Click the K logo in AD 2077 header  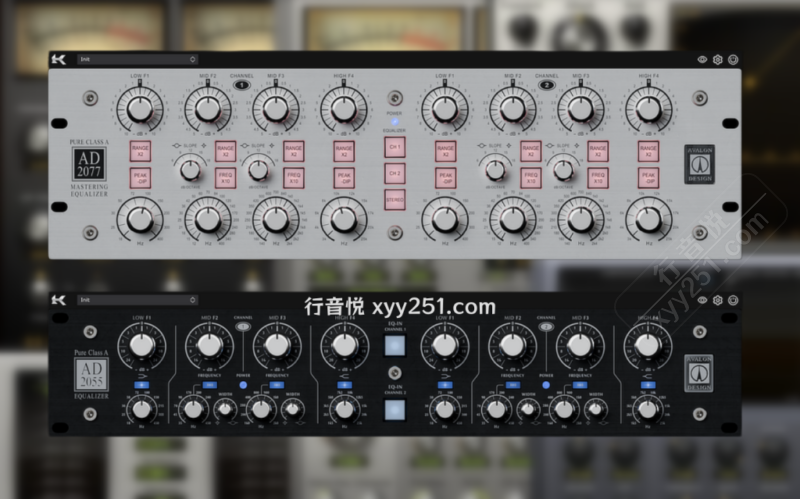[59, 60]
